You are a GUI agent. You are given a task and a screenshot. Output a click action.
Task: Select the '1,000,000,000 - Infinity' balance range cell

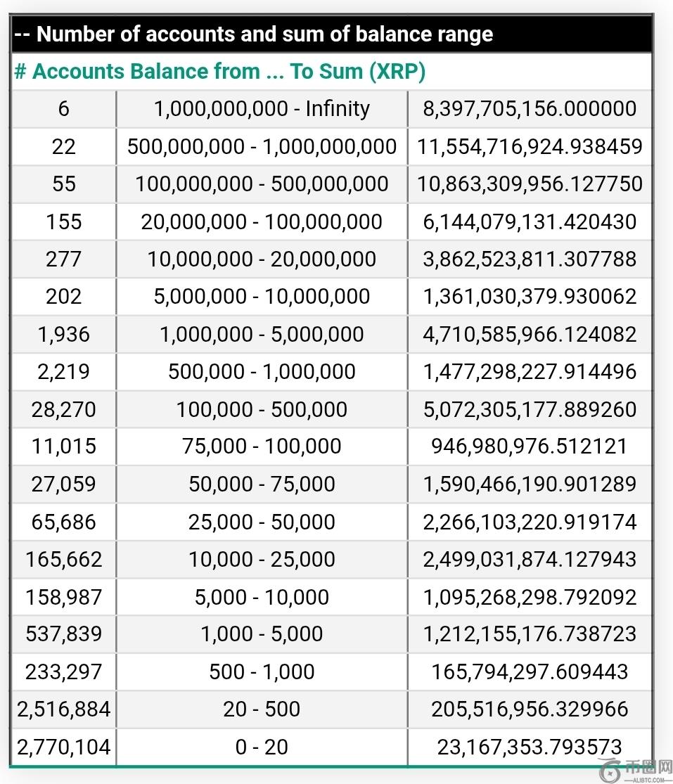click(262, 109)
